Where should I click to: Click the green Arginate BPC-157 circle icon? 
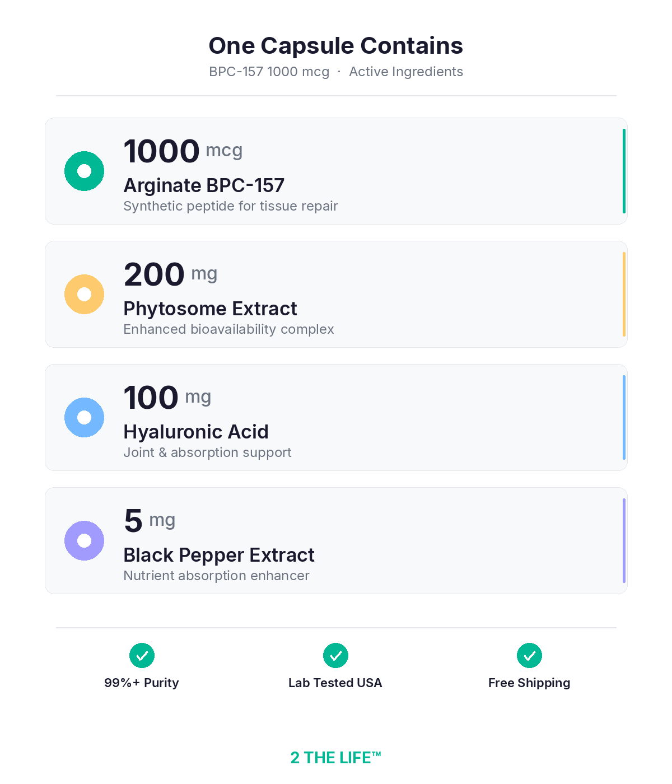84,171
